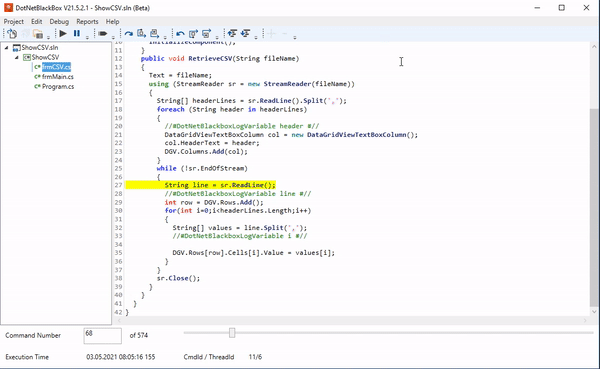Click the step into forward icon

click(x=141, y=34)
